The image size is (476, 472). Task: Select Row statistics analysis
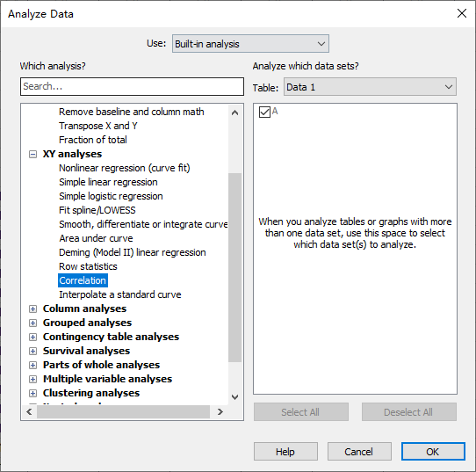tap(88, 266)
